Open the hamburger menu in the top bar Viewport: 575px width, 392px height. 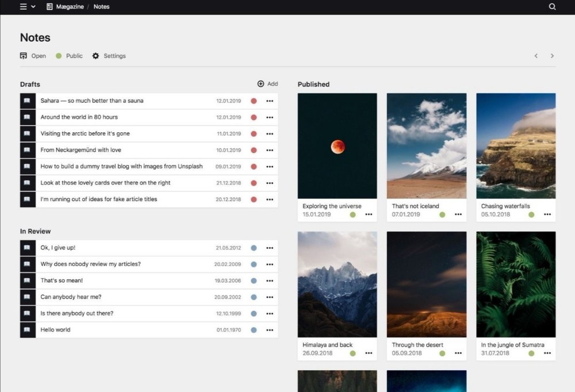pyautogui.click(x=23, y=7)
